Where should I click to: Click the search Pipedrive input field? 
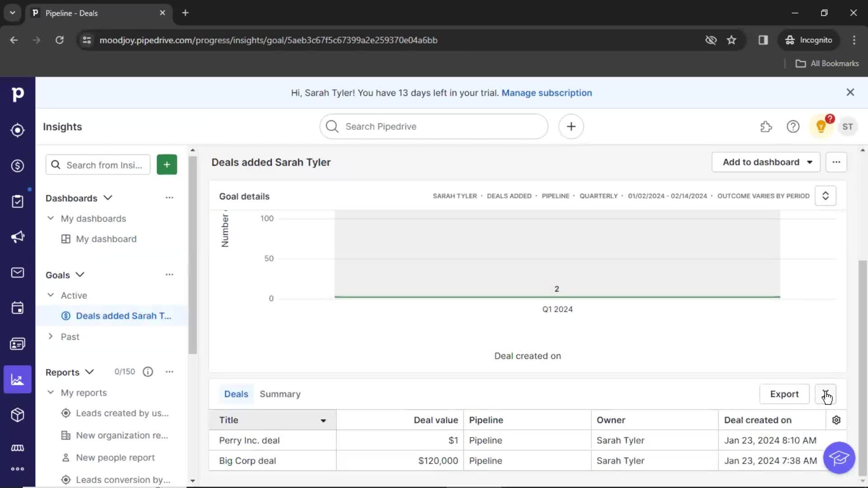pos(434,126)
